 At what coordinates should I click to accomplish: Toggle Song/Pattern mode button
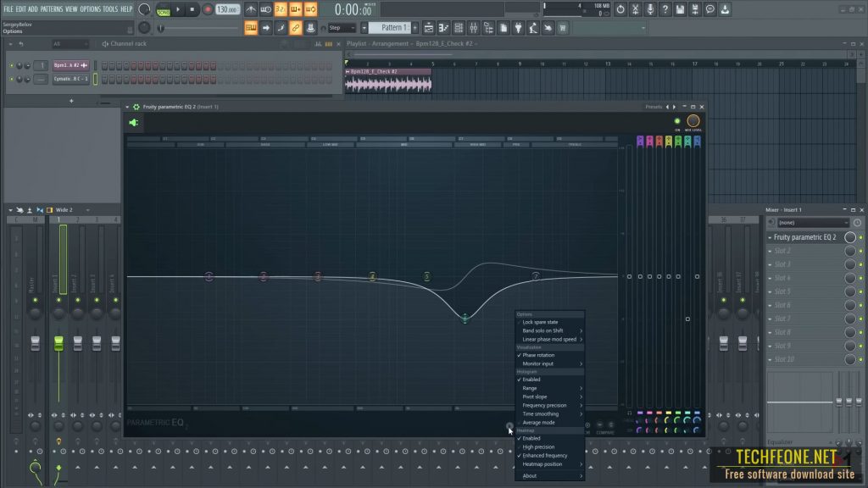(x=164, y=9)
